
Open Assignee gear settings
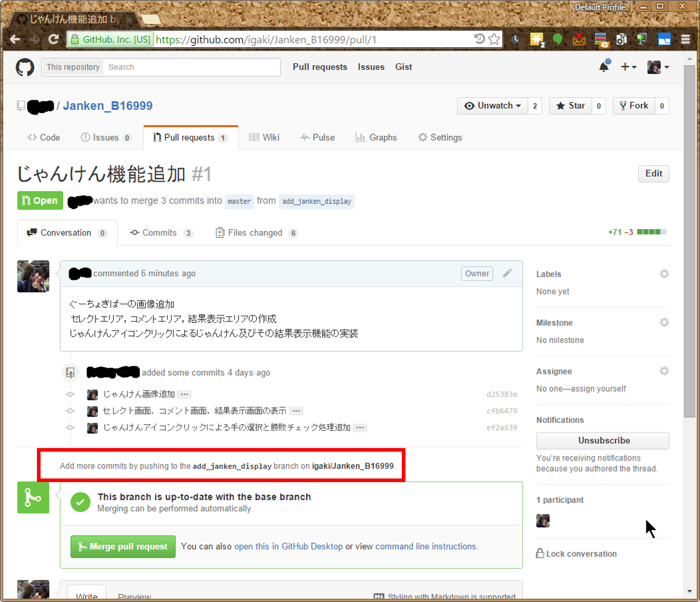click(664, 371)
